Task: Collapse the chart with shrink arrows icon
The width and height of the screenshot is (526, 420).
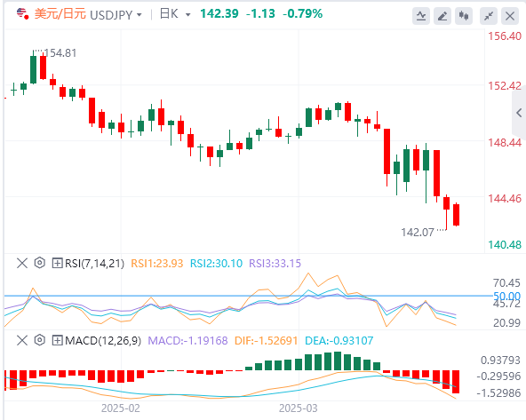Action: 489,16
